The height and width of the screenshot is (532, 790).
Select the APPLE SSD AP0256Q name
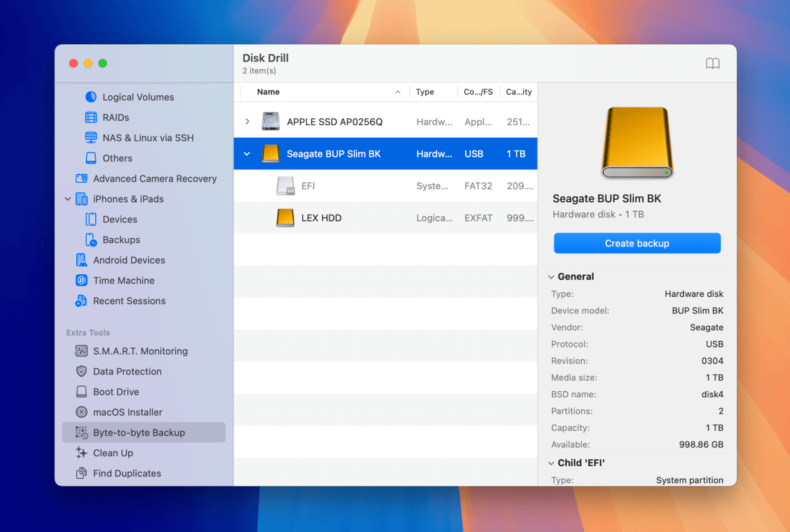[x=335, y=122]
